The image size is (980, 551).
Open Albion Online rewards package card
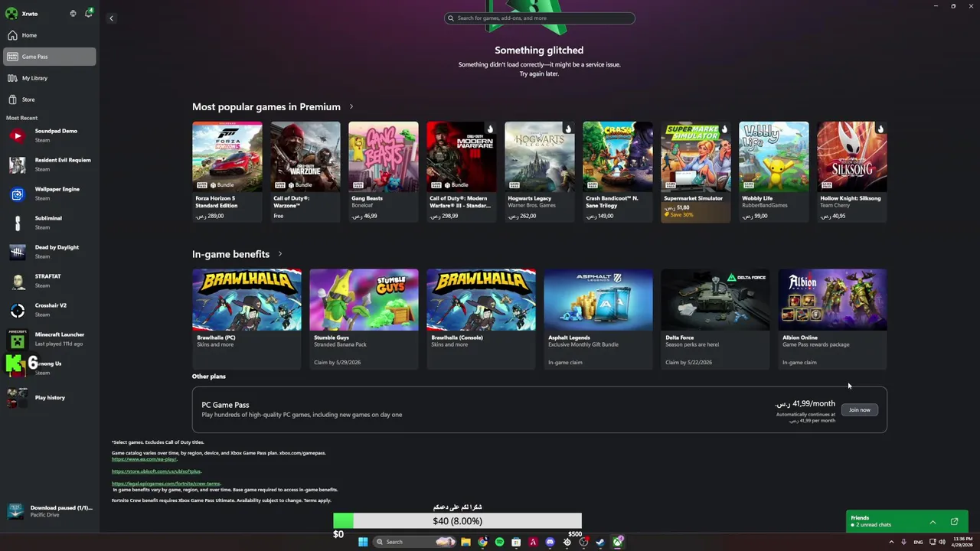point(832,319)
